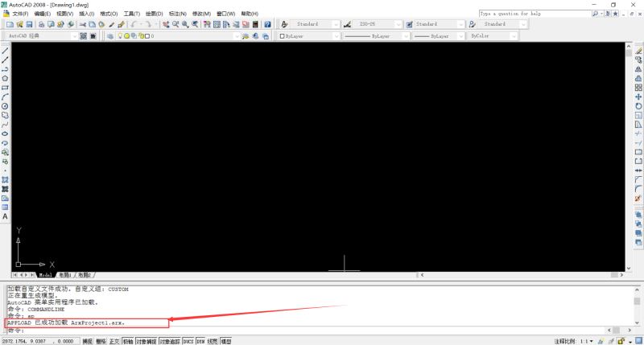Select the Erase tool in Modify toolbar
The height and width of the screenshot is (345, 644).
point(638,51)
